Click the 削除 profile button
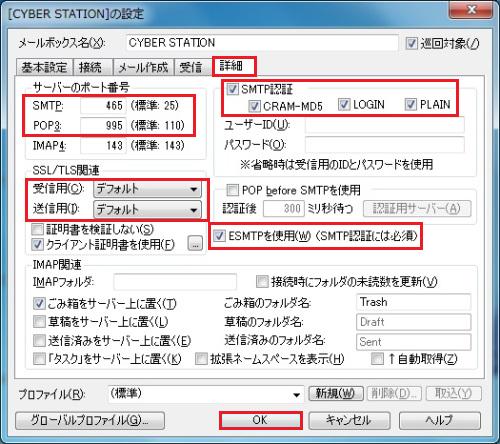Viewport: 500px width, 444px height. (394, 394)
